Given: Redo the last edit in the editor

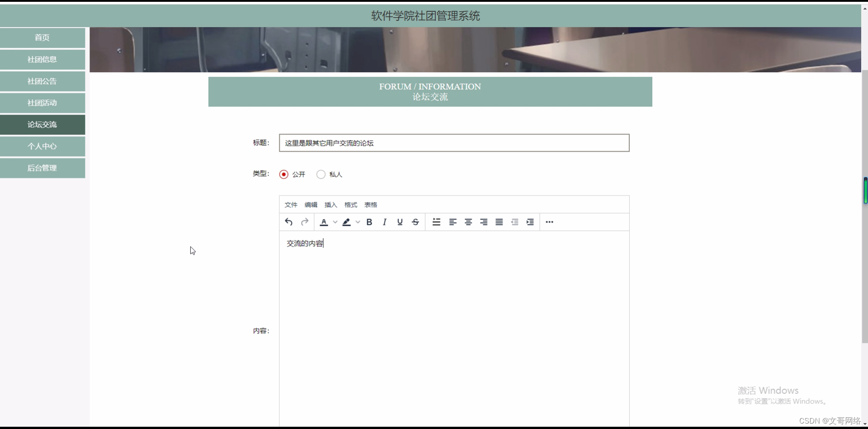Looking at the screenshot, I should point(304,222).
